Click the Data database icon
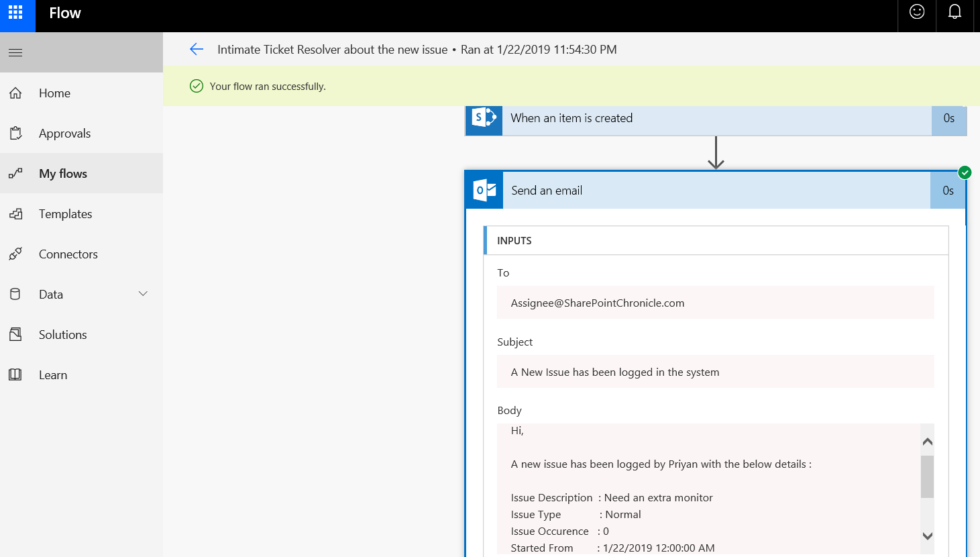Image resolution: width=980 pixels, height=557 pixels. tap(15, 295)
